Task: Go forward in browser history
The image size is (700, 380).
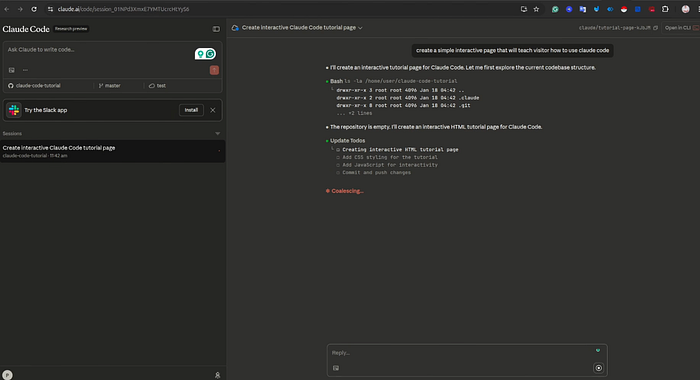Action: 20,9
